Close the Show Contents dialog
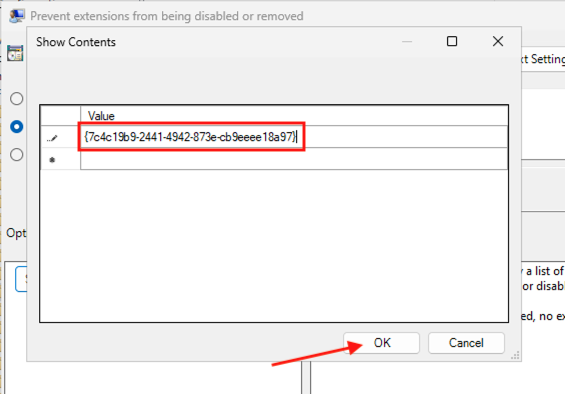The image size is (565, 394). click(x=498, y=41)
